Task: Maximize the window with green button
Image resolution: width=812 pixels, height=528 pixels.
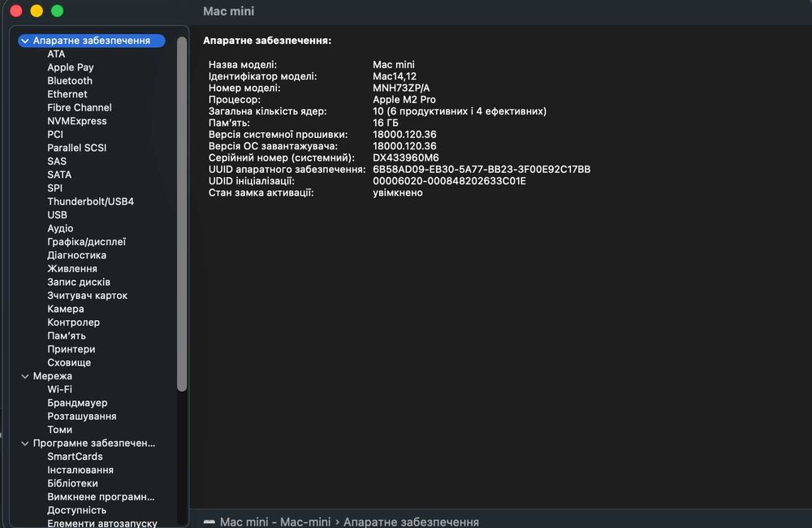Action: click(x=58, y=11)
